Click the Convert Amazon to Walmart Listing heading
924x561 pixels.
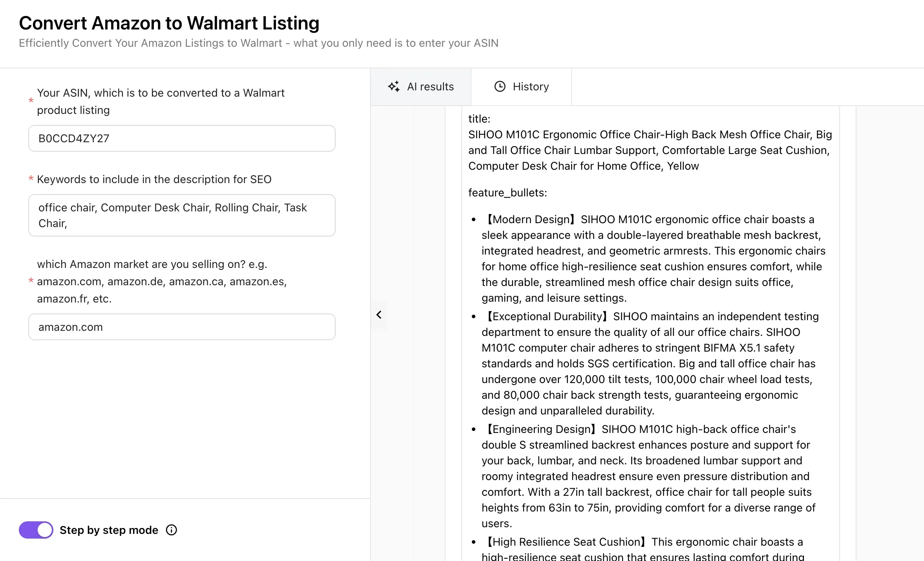tap(170, 23)
